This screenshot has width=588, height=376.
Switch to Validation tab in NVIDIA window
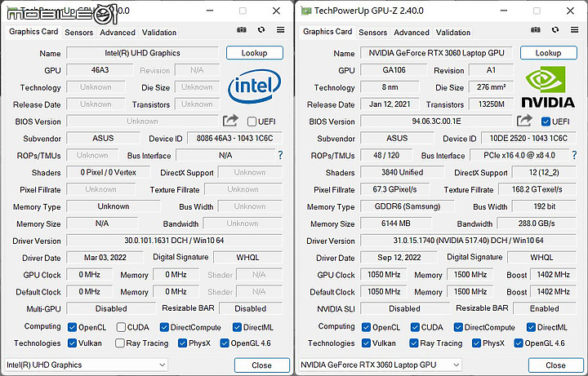[453, 33]
